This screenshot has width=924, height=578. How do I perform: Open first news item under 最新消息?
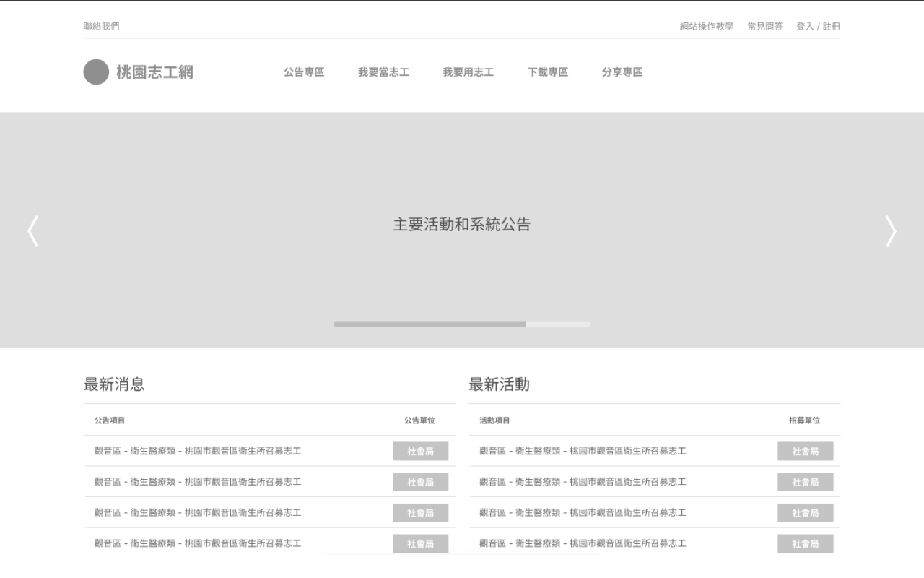tap(198, 451)
